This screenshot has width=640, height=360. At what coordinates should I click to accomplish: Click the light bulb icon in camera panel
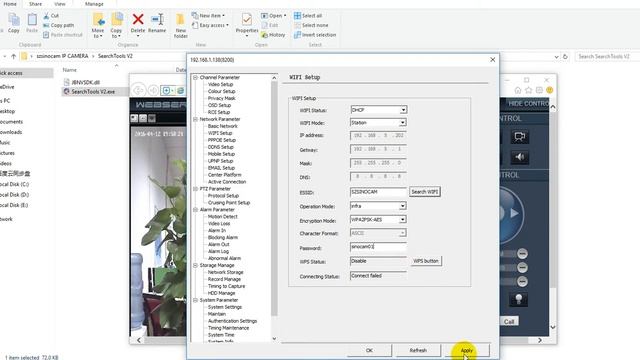click(519, 299)
